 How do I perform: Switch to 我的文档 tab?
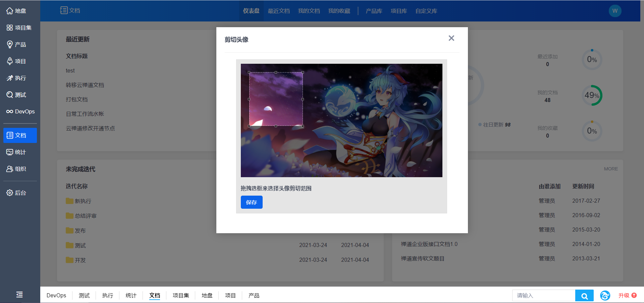(309, 11)
